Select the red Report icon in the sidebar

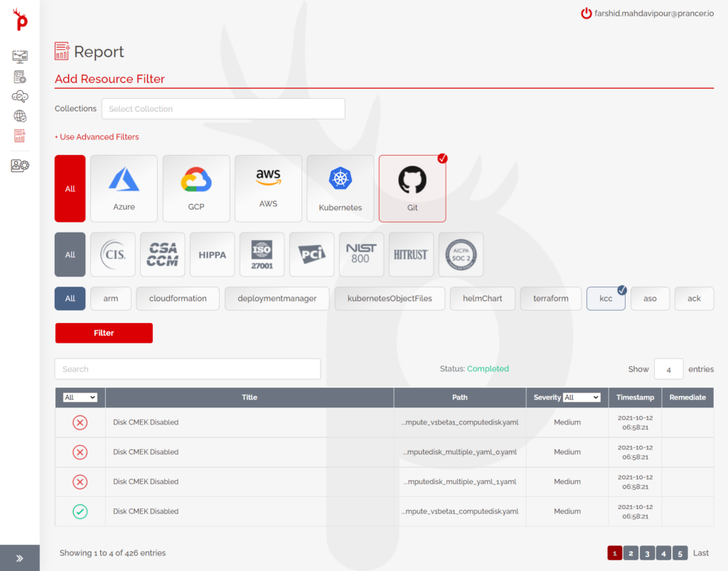pyautogui.click(x=19, y=135)
